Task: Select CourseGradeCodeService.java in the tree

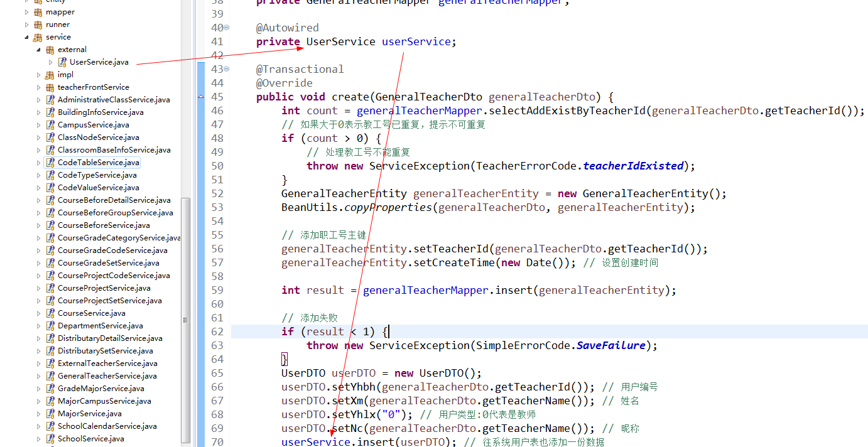Action: pos(112,250)
